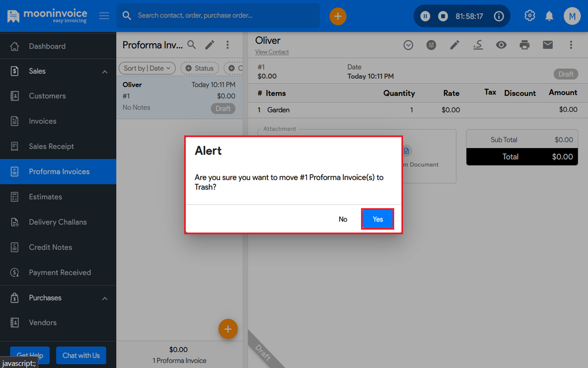Open timer info icon

499,16
